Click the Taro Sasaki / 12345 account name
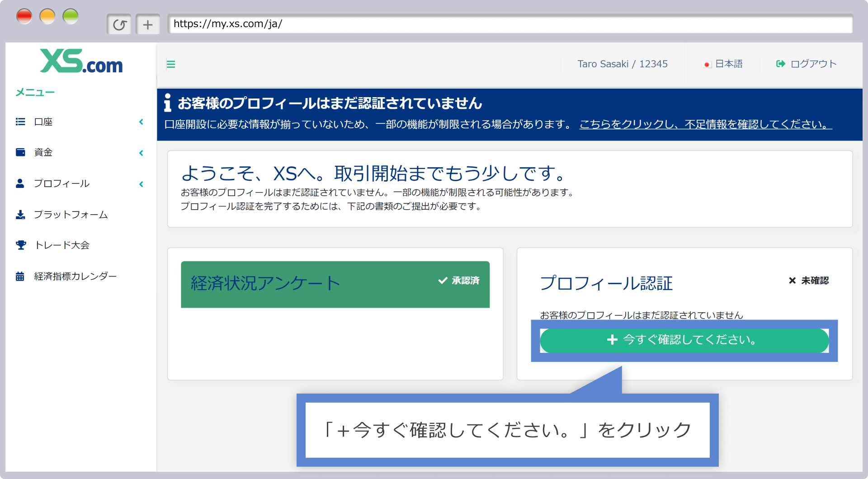This screenshot has height=479, width=868. 623,64
